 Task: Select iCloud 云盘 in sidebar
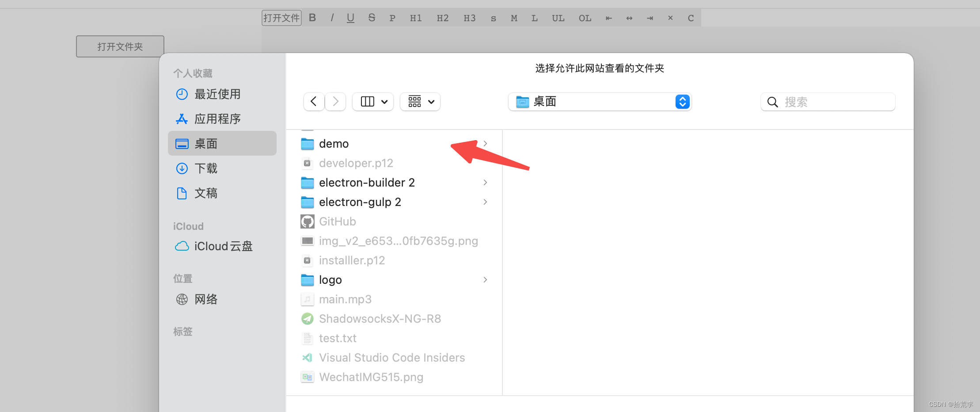[222, 246]
